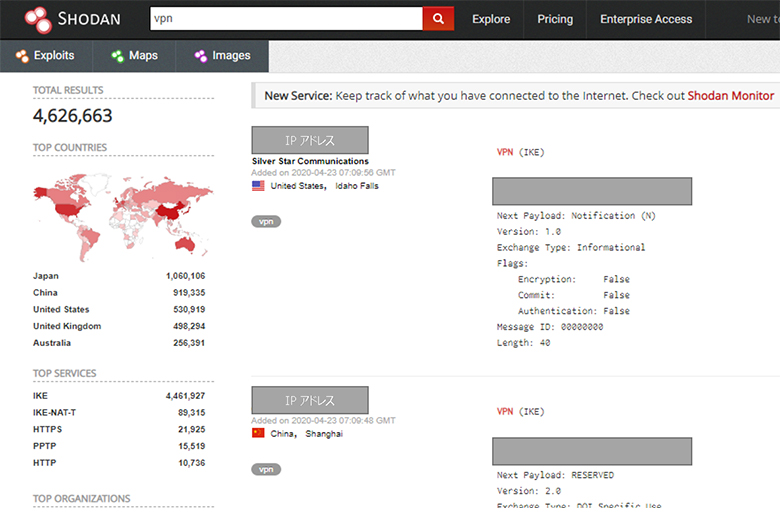
Task: Open the Pricing page
Action: pos(555,19)
